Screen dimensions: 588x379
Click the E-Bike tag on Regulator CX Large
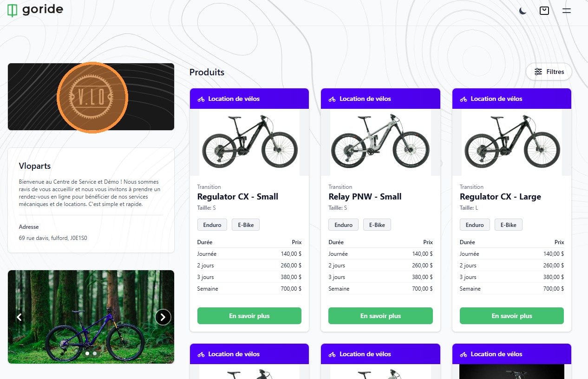pos(508,225)
